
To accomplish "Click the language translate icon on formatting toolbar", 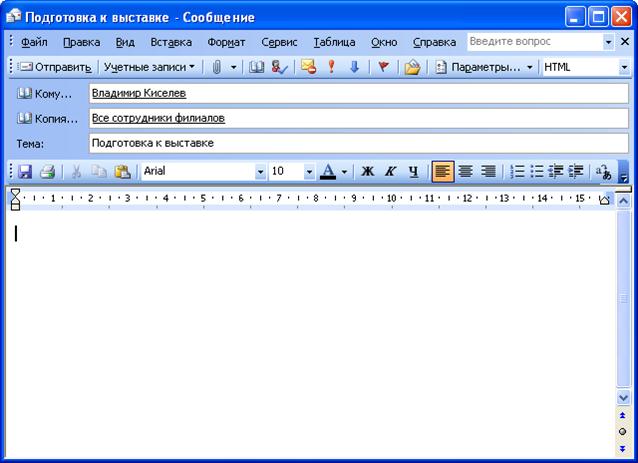I will point(603,171).
